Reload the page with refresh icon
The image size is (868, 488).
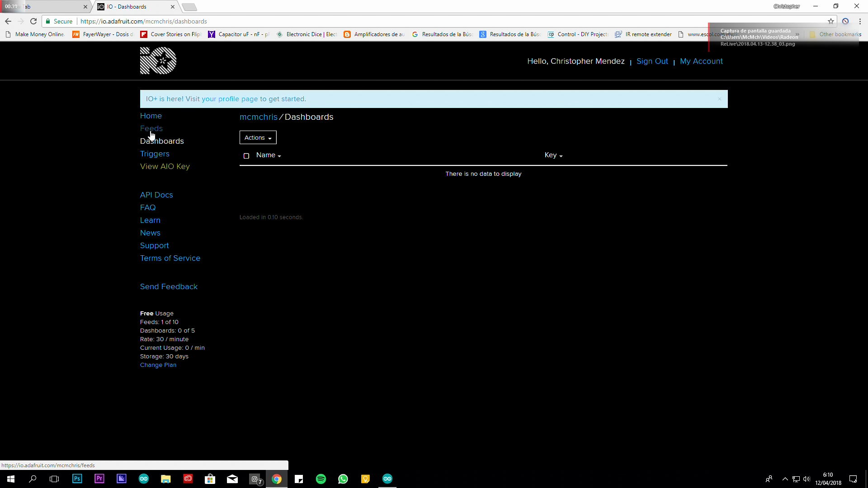(33, 21)
